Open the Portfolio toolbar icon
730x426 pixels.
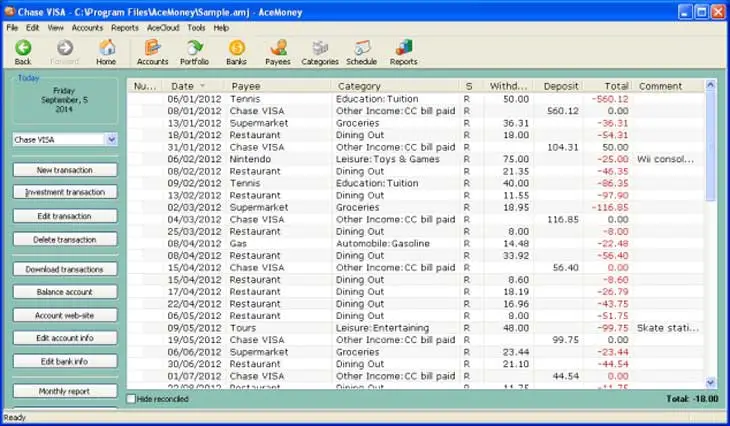(195, 52)
